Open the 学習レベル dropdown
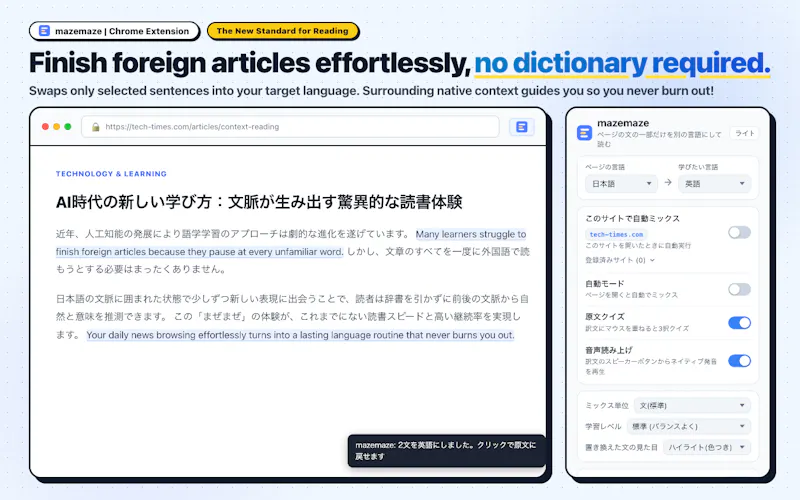The height and width of the screenshot is (500, 800). pyautogui.click(x=688, y=426)
